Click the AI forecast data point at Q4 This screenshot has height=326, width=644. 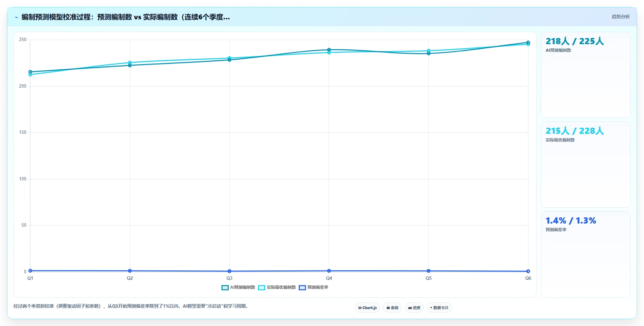tap(329, 50)
